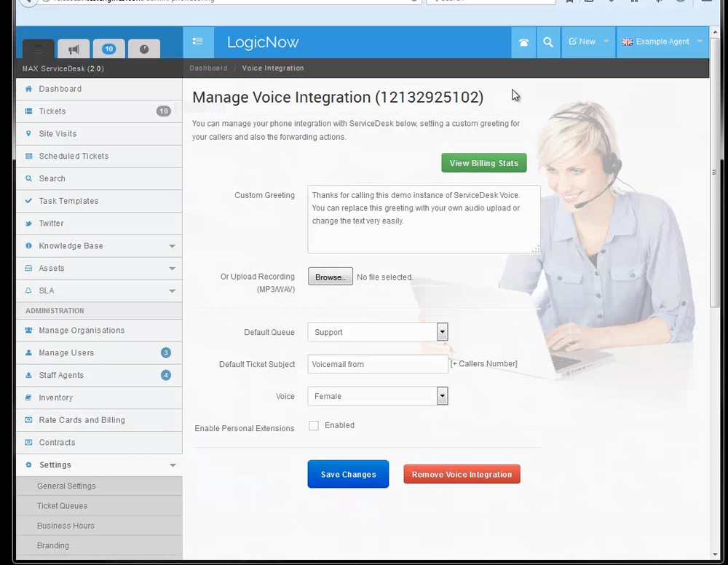Click the magnifier search icon in top bar
This screenshot has width=728, height=565.
548,42
